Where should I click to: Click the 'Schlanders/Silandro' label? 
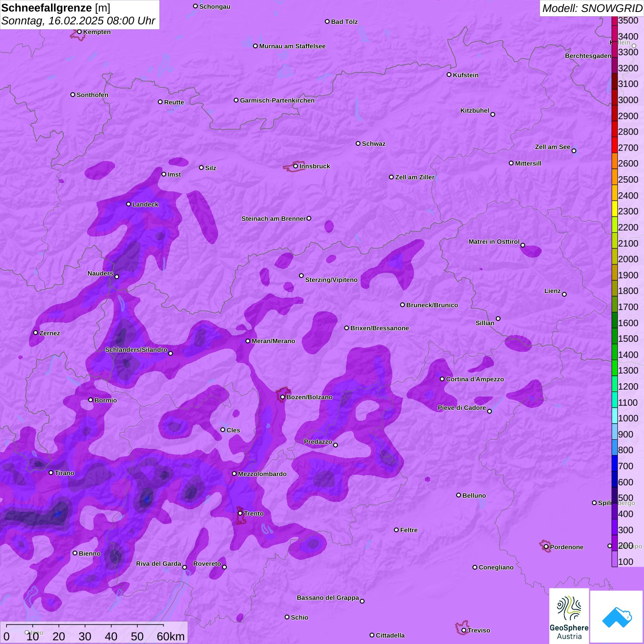pos(136,350)
